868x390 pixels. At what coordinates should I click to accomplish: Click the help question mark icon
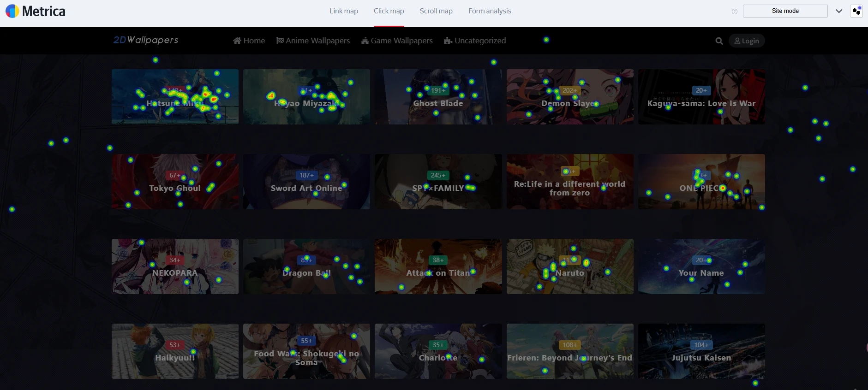point(735,12)
